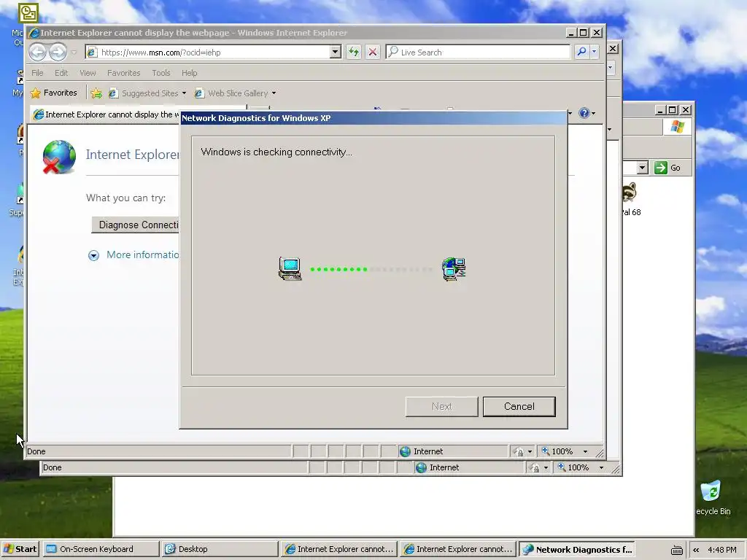Screen dimensions: 747x560
Task: Stop loading with the red X button
Action: [373, 52]
